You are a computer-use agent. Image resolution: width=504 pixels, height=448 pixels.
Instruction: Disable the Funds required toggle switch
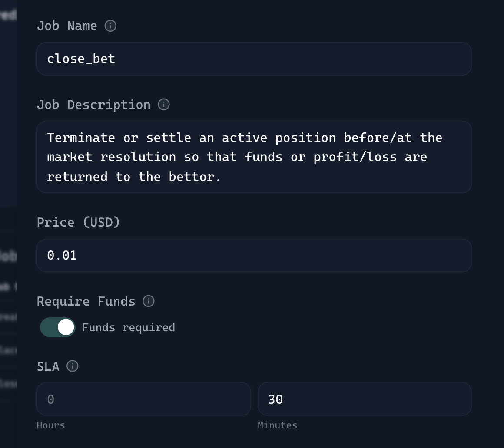tap(58, 327)
